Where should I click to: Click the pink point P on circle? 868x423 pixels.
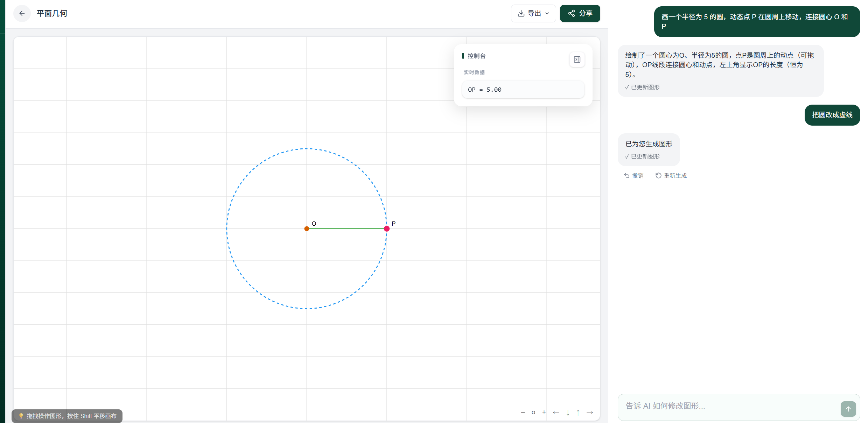point(387,229)
